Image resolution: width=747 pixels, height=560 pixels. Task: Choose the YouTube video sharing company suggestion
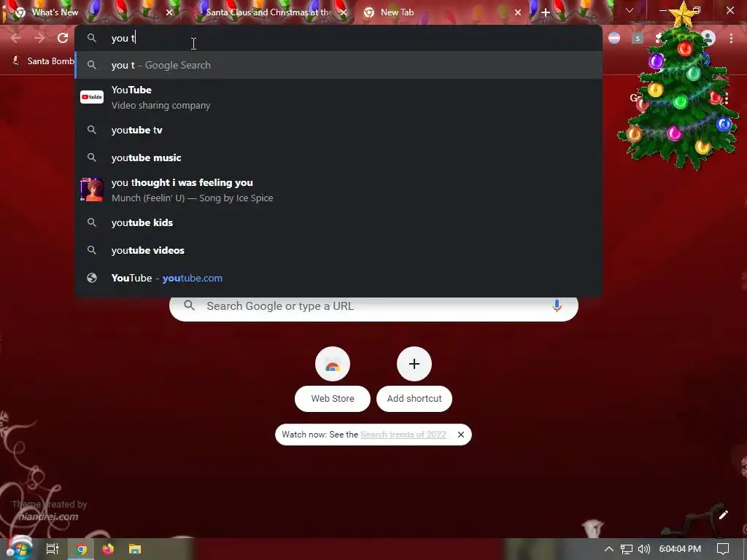pyautogui.click(x=338, y=97)
